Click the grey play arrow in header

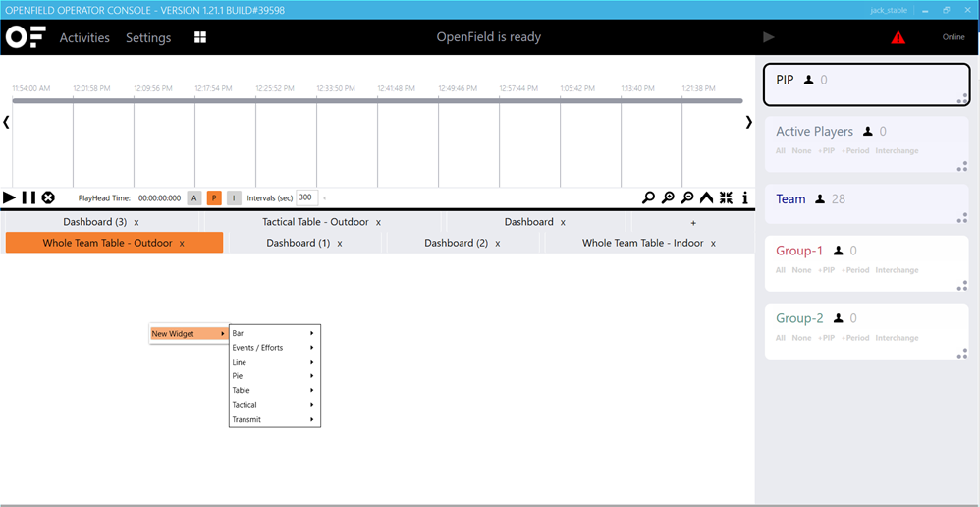tap(769, 37)
